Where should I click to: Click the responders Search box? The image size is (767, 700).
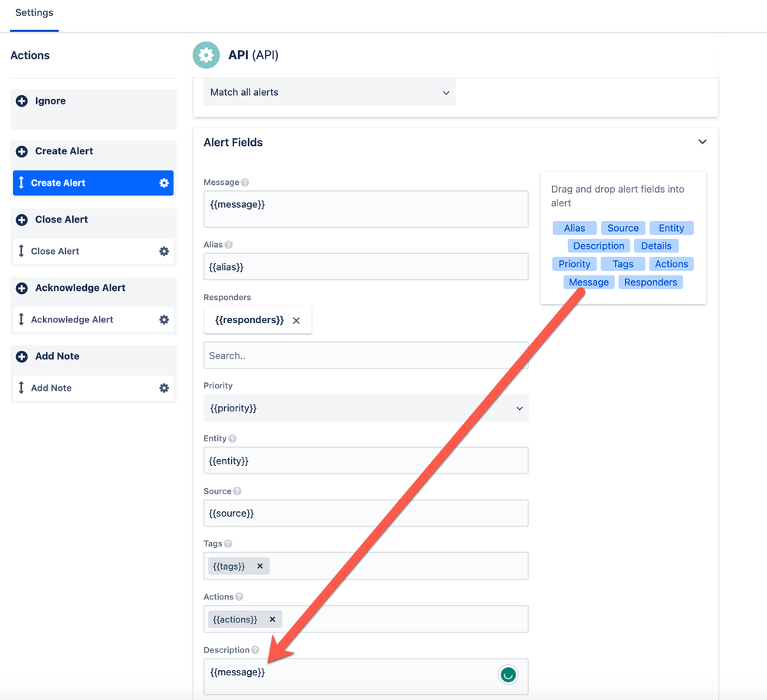tap(366, 355)
